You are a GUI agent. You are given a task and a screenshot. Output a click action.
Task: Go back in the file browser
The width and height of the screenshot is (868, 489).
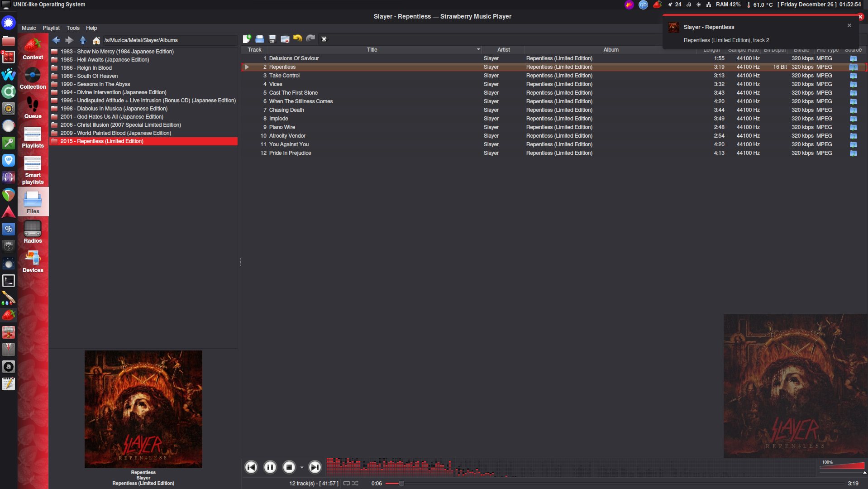point(56,40)
